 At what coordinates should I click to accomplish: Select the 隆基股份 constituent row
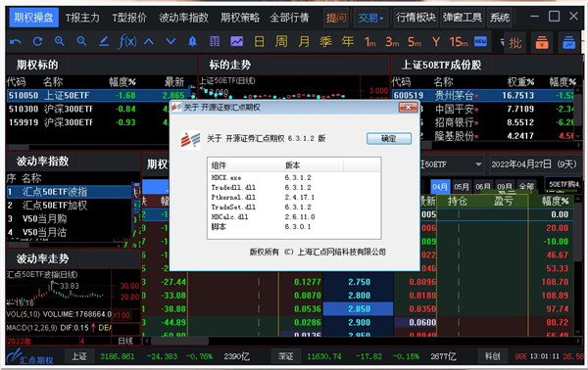tap(498, 135)
